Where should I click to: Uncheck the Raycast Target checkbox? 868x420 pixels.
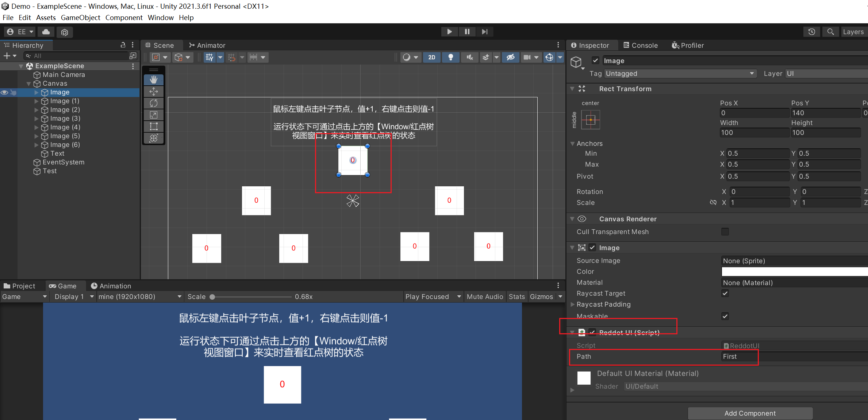tap(725, 293)
